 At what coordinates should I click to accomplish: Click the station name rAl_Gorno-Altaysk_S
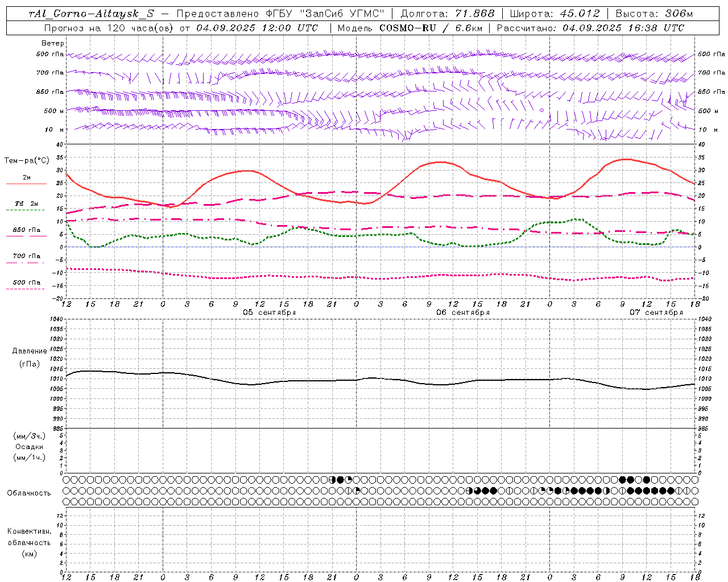92,14
